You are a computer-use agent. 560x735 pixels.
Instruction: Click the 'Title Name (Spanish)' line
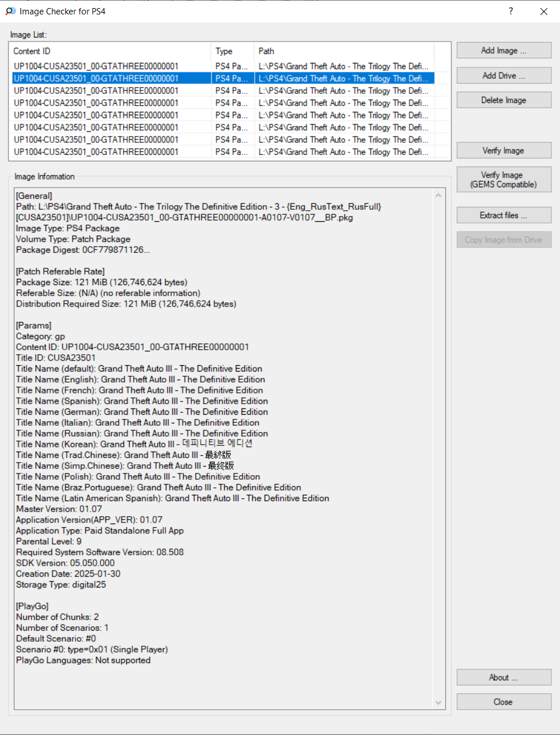(142, 401)
